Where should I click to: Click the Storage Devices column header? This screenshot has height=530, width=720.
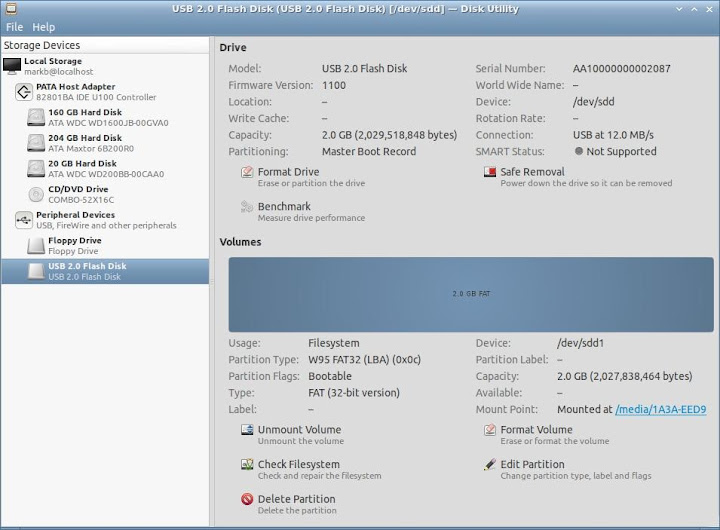(105, 45)
